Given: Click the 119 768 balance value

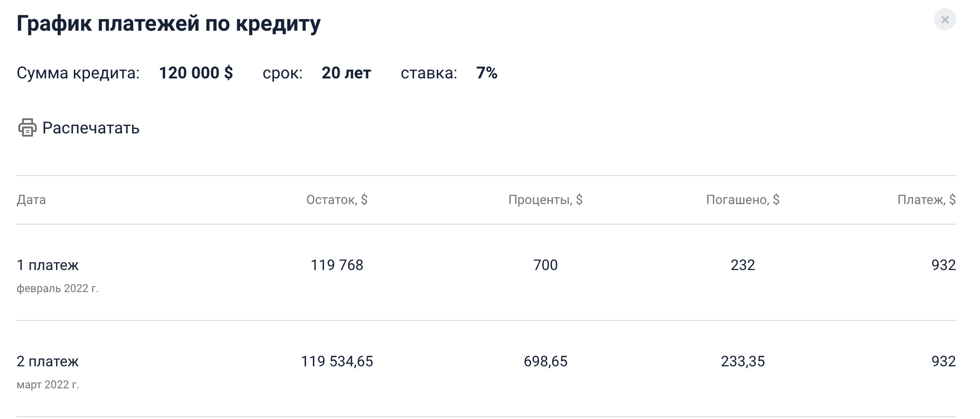Looking at the screenshot, I should coord(337,265).
